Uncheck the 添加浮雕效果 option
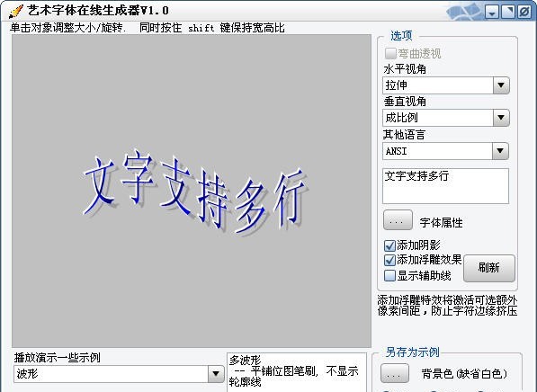 point(389,260)
